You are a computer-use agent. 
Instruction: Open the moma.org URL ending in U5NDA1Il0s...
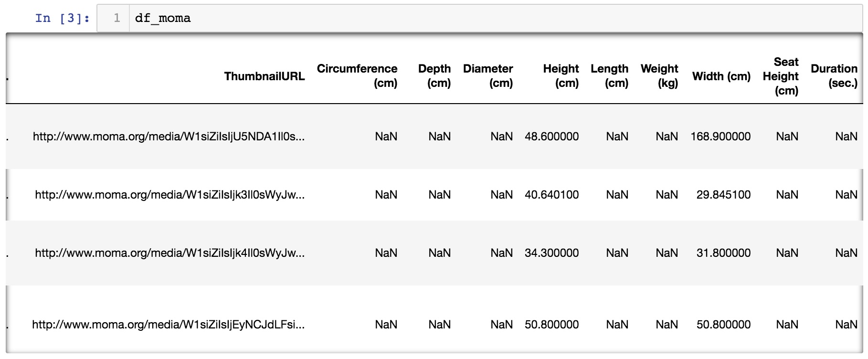[x=169, y=137]
